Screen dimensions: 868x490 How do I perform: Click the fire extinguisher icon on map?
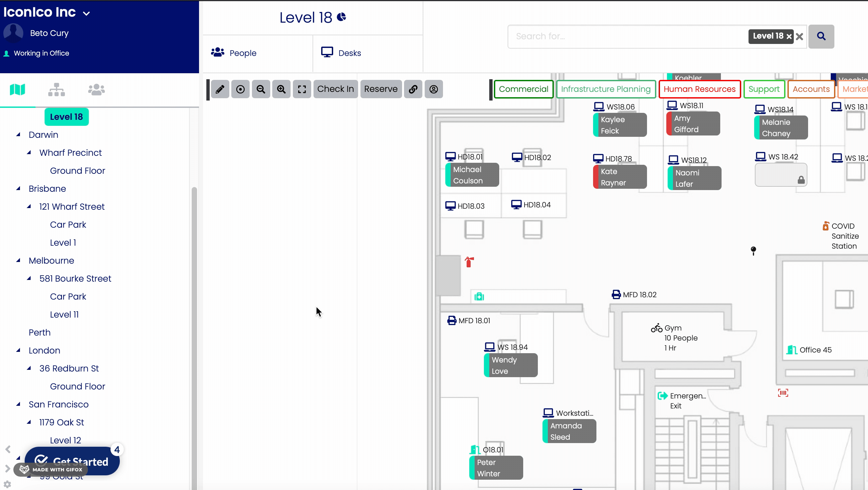(469, 262)
